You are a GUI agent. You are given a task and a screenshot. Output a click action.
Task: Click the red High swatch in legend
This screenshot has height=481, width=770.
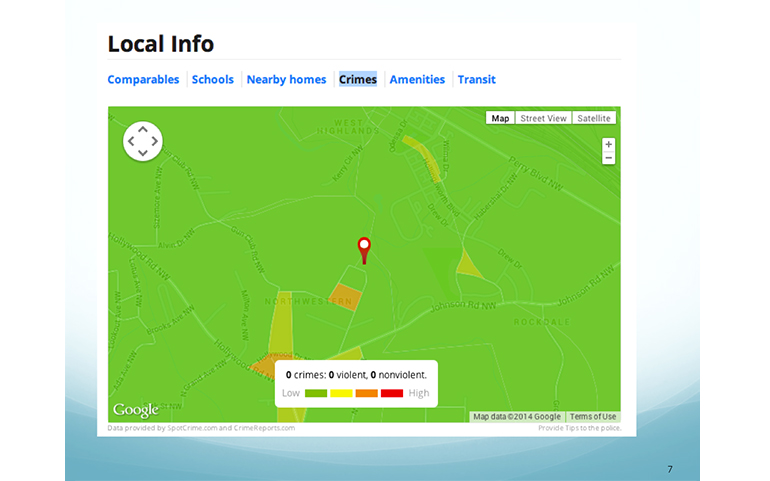392,393
